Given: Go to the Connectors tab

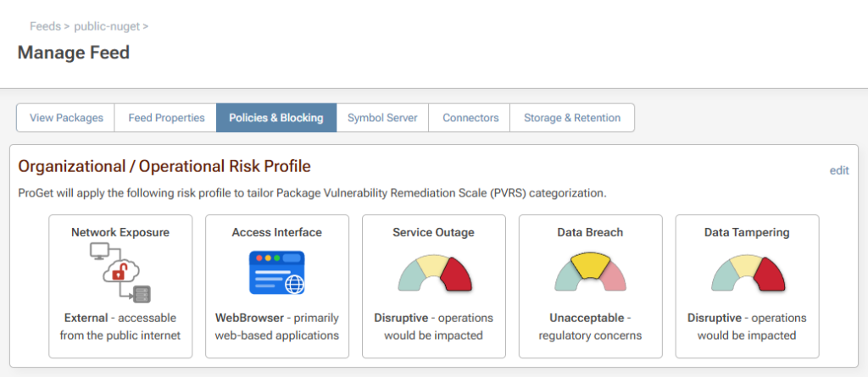Looking at the screenshot, I should tap(470, 118).
